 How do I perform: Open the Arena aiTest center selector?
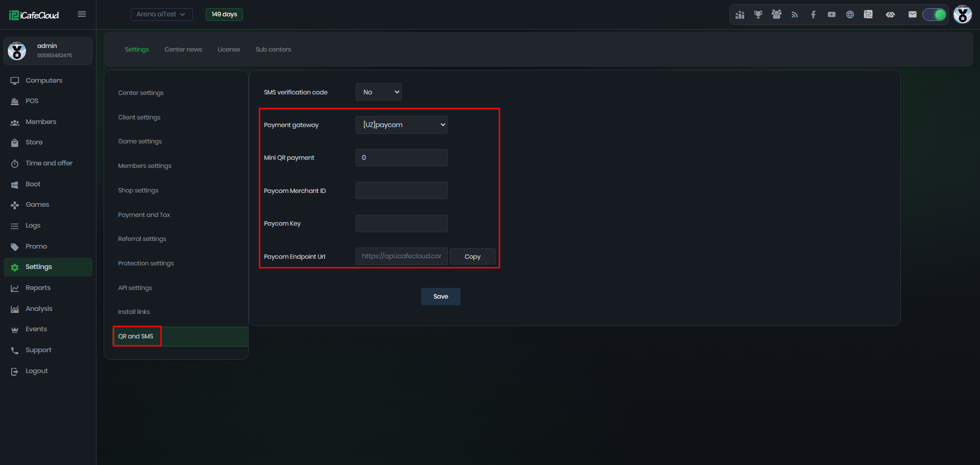click(161, 14)
